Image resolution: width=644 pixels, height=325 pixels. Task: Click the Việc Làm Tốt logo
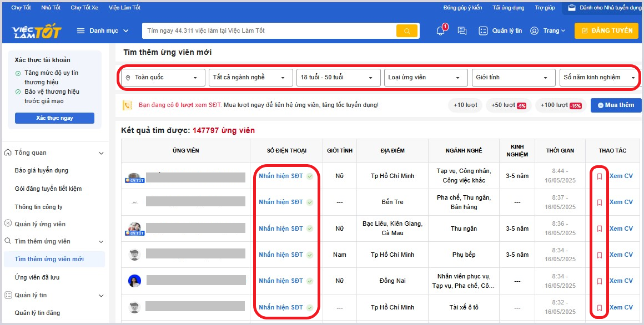(x=37, y=31)
